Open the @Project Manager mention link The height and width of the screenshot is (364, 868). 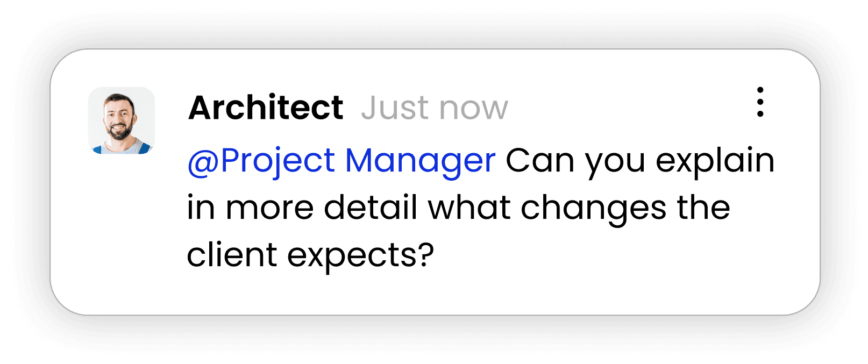[341, 161]
